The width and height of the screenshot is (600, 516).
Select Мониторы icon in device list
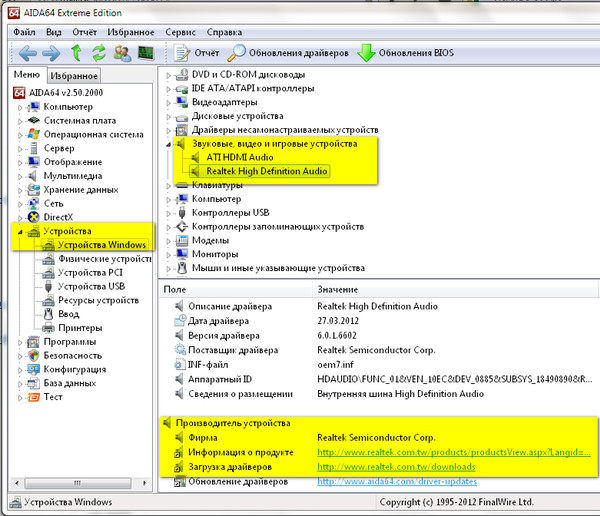click(182, 254)
